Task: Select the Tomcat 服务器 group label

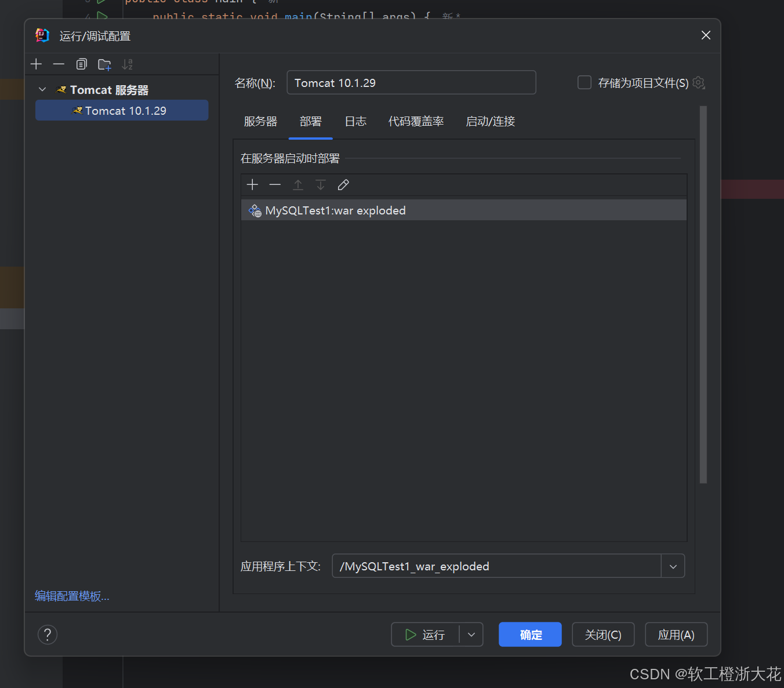Action: [x=109, y=90]
